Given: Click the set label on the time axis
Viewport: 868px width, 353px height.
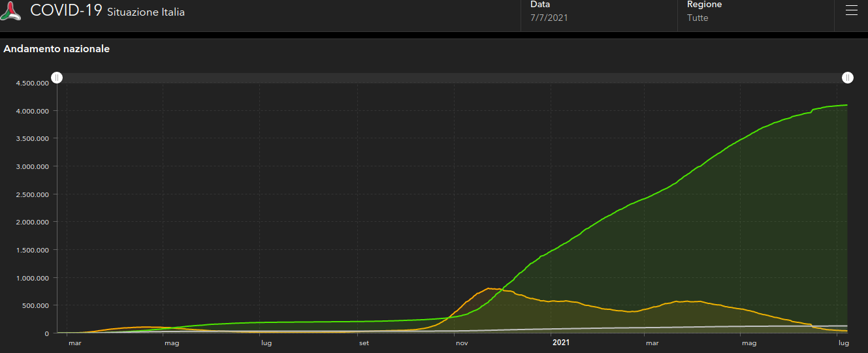Looking at the screenshot, I should pyautogui.click(x=363, y=343).
